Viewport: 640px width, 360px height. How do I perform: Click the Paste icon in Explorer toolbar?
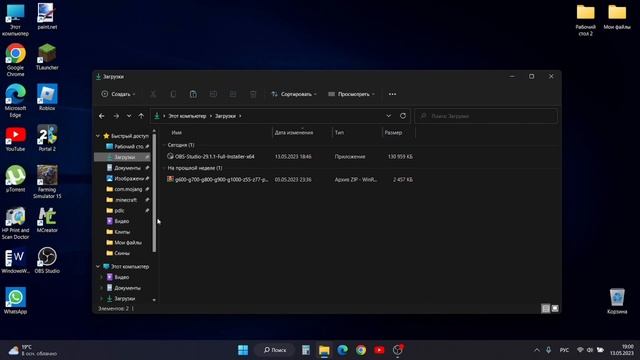(x=193, y=94)
